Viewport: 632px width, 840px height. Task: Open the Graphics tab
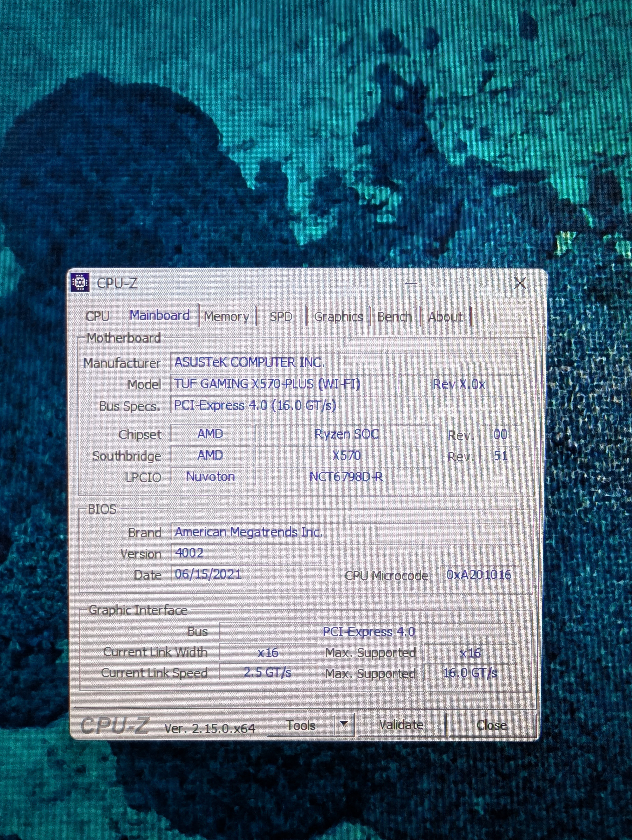(338, 317)
